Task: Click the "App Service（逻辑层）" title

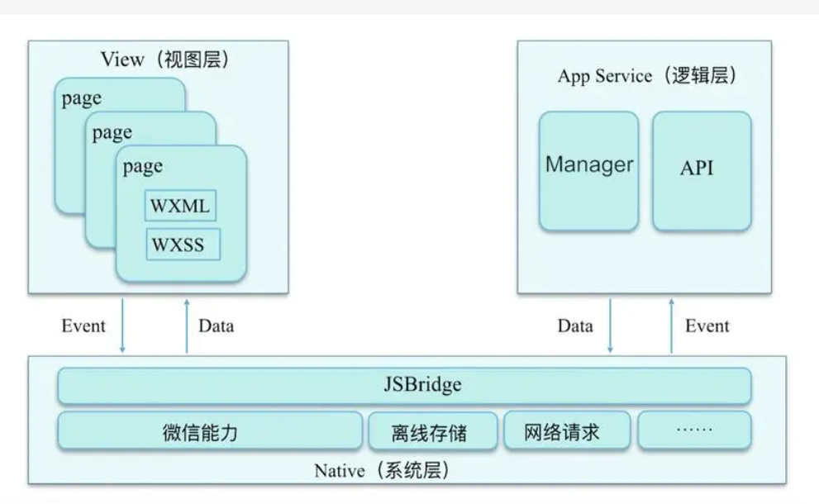Action: coord(647,76)
